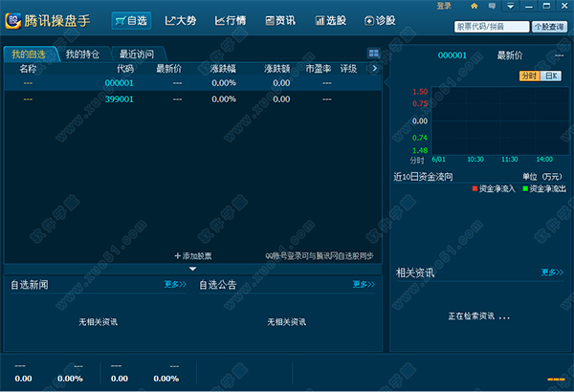Image resolution: width=574 pixels, height=392 pixels.
Task: Click the 000001 code in chart header
Action: point(453,55)
